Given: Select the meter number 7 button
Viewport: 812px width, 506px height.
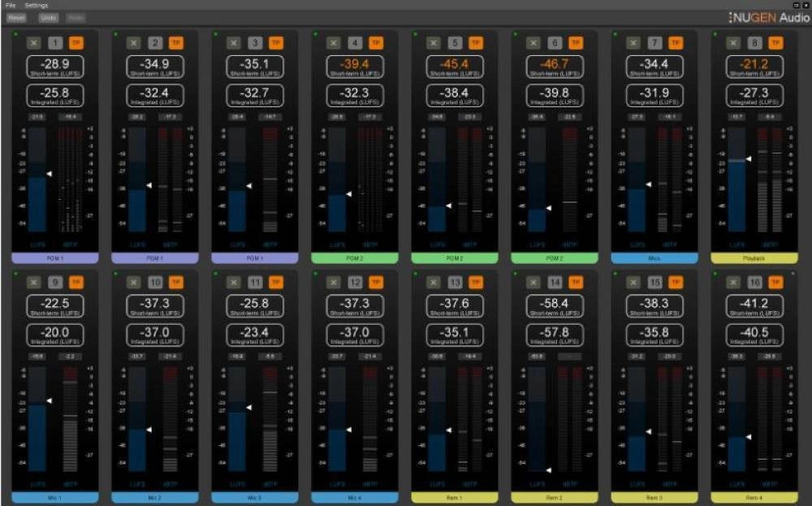Looking at the screenshot, I should click(x=655, y=43).
